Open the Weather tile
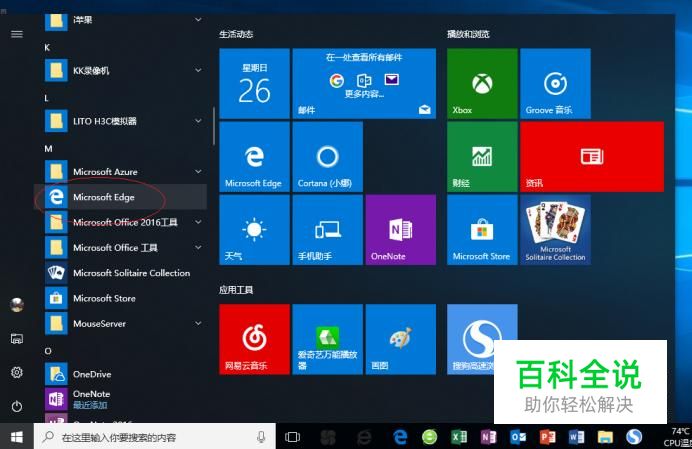Image resolution: width=692 pixels, height=449 pixels. pos(254,230)
